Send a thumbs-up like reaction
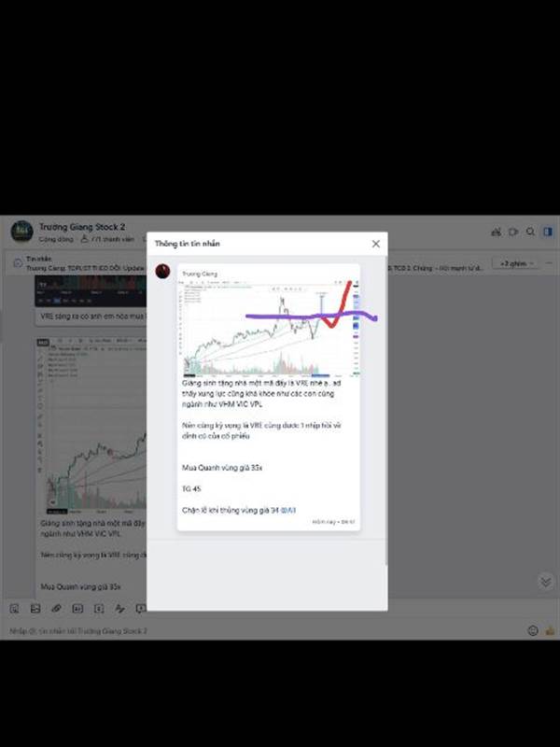The height and width of the screenshot is (747, 560). click(551, 630)
